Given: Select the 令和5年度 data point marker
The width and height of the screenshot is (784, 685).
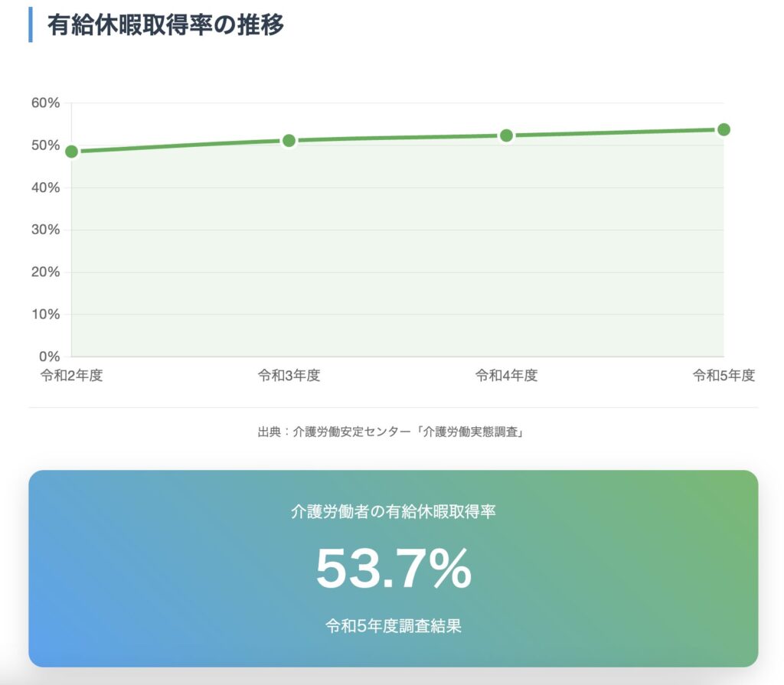Looking at the screenshot, I should tap(724, 130).
